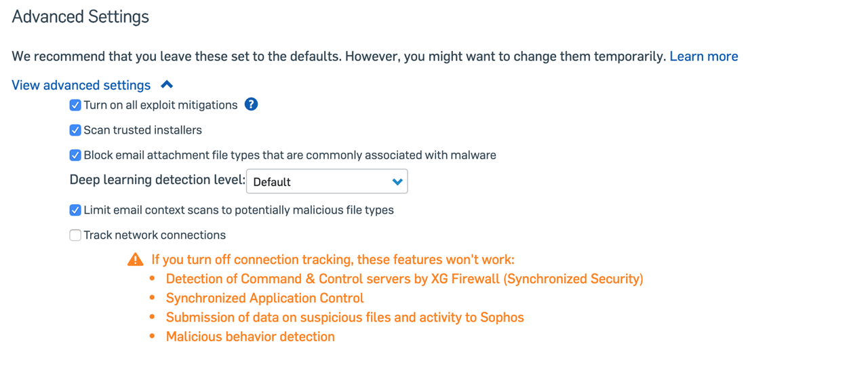Disable the Scan trusted installers checkbox
The width and height of the screenshot is (868, 367).
75,130
